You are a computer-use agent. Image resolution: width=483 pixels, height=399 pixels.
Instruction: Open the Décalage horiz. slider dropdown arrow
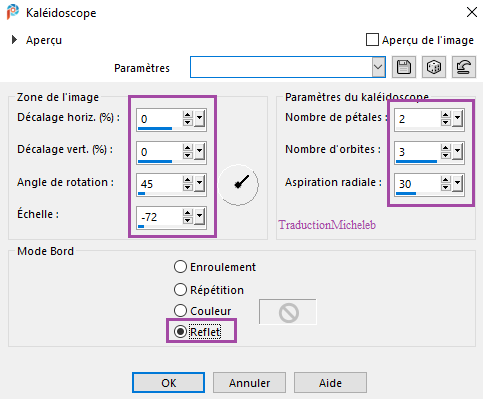click(x=199, y=119)
